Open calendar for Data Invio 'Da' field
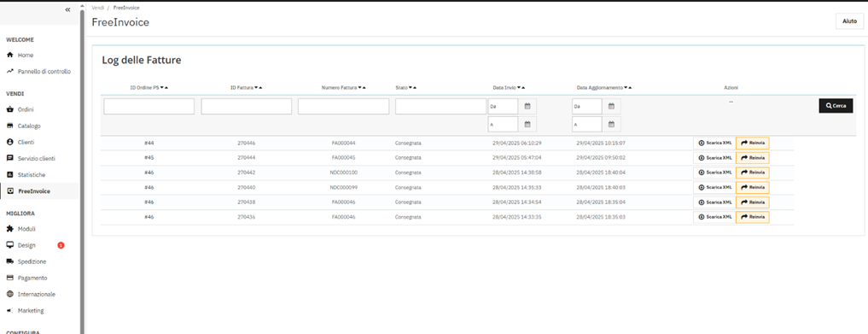868x334 pixels. [527, 106]
